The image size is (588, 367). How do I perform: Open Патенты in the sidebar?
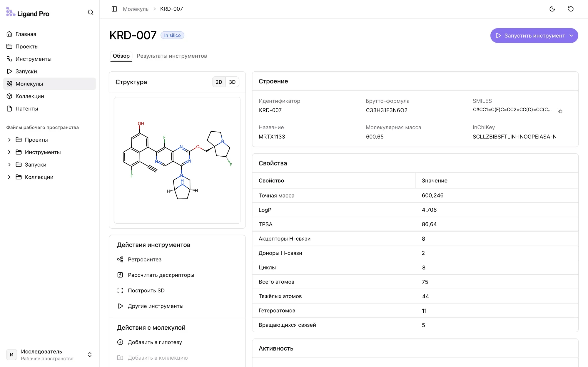pyautogui.click(x=49, y=109)
